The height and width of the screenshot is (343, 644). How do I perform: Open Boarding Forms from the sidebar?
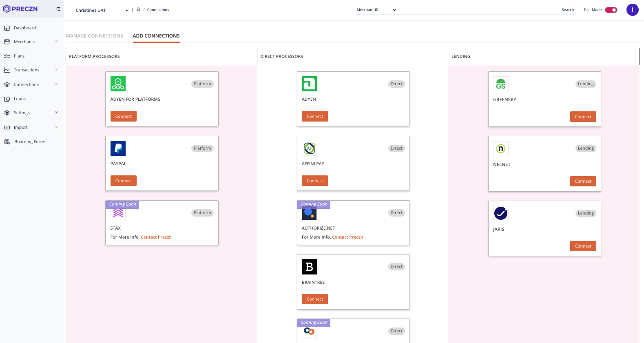click(30, 142)
